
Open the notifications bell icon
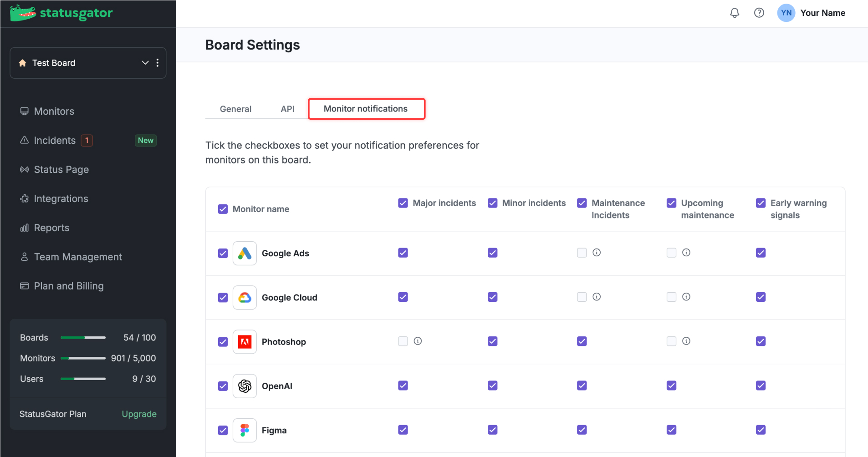point(735,13)
